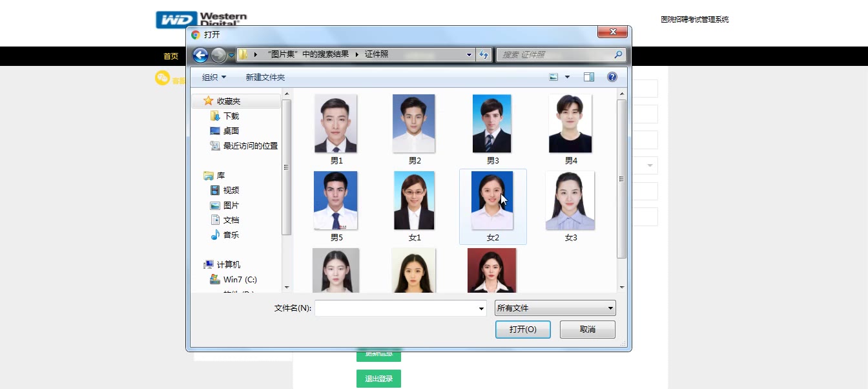Close the 打开 dialog
868x389 pixels.
pos(613,32)
